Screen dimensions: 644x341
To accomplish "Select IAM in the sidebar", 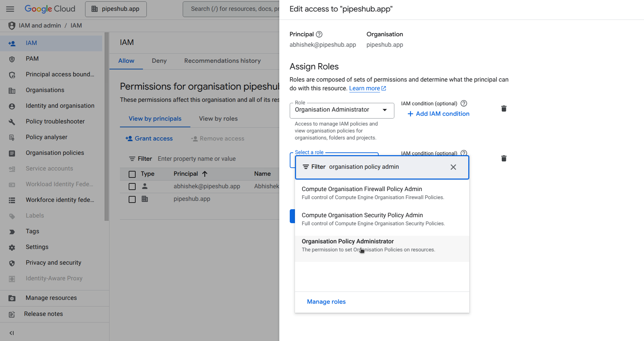I will (31, 43).
